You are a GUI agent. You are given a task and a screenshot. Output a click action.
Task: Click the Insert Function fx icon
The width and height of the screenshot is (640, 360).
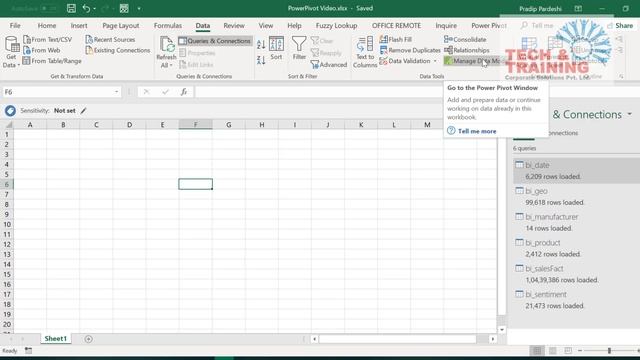[x=184, y=92]
